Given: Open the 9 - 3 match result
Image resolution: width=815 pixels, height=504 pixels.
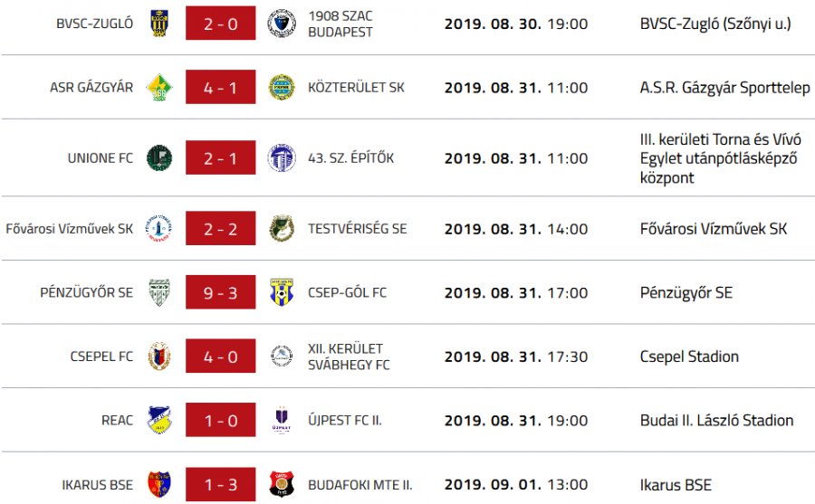Looking at the screenshot, I should [221, 293].
